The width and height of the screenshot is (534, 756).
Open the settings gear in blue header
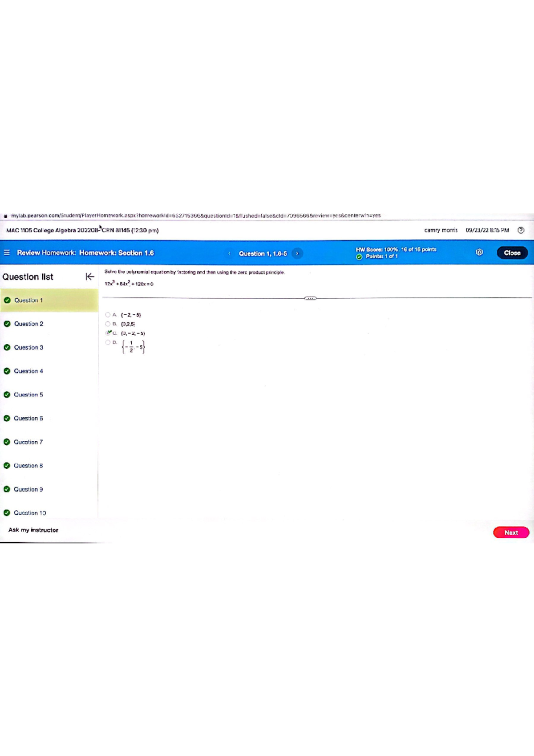479,252
